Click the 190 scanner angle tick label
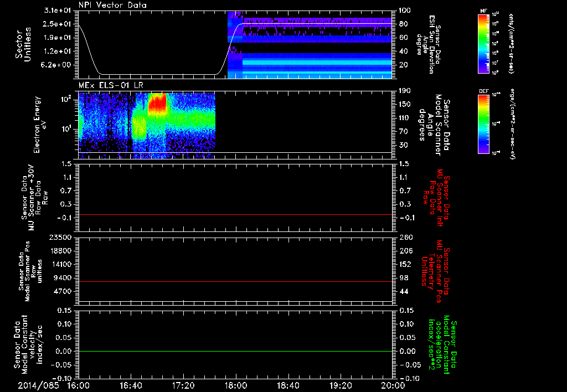567x392 pixels. click(404, 91)
